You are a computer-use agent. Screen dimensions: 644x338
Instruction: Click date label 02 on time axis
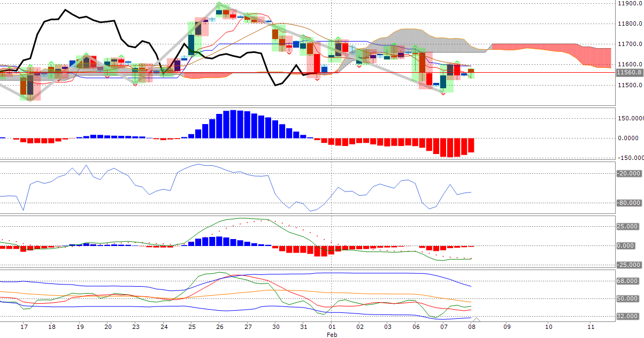tap(360, 326)
